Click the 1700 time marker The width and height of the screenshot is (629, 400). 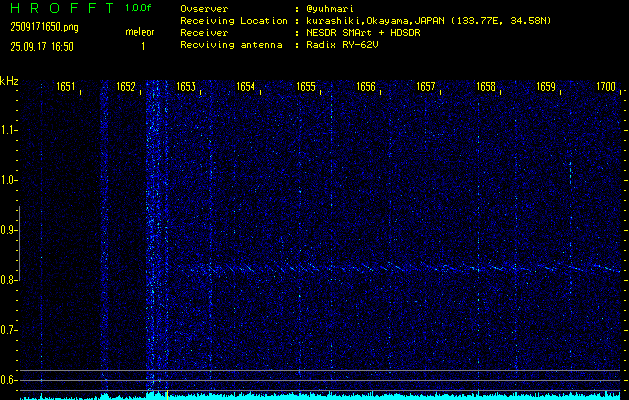(606, 87)
